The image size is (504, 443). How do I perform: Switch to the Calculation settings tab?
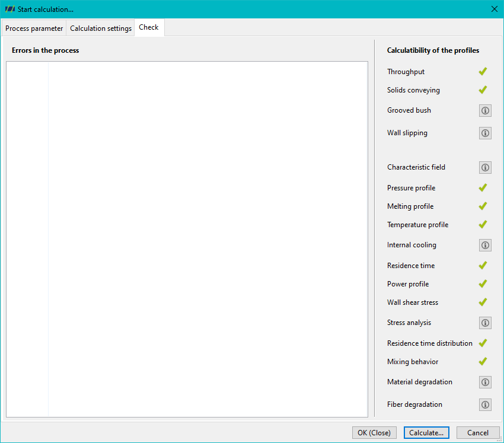(x=101, y=28)
